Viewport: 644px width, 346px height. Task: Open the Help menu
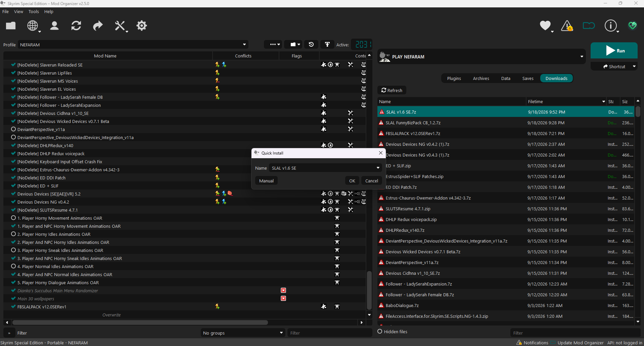pyautogui.click(x=49, y=11)
